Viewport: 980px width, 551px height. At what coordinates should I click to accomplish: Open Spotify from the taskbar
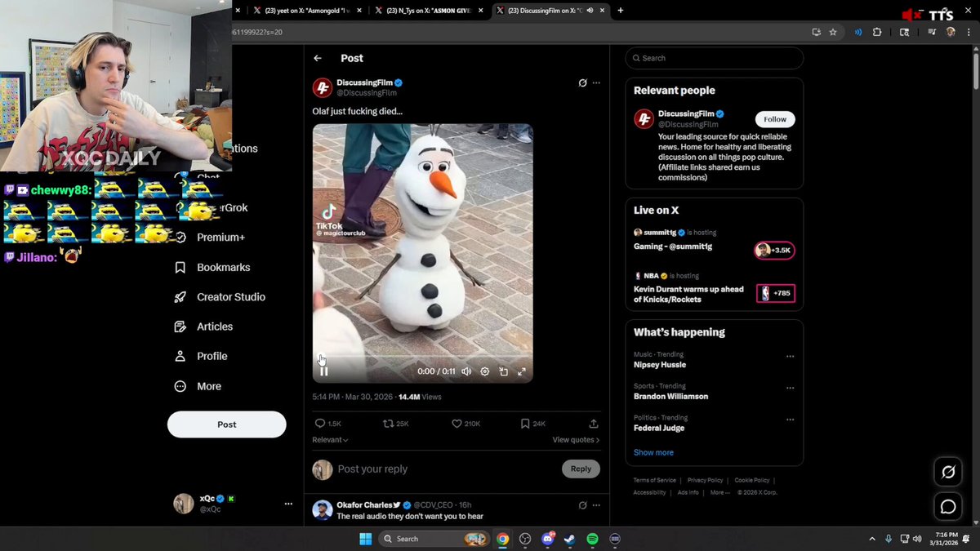click(593, 539)
